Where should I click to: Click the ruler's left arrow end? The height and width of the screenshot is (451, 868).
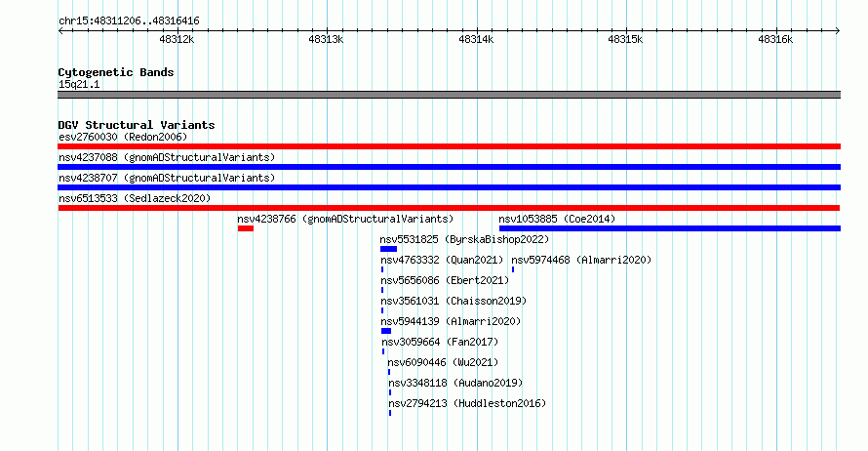click(x=60, y=31)
